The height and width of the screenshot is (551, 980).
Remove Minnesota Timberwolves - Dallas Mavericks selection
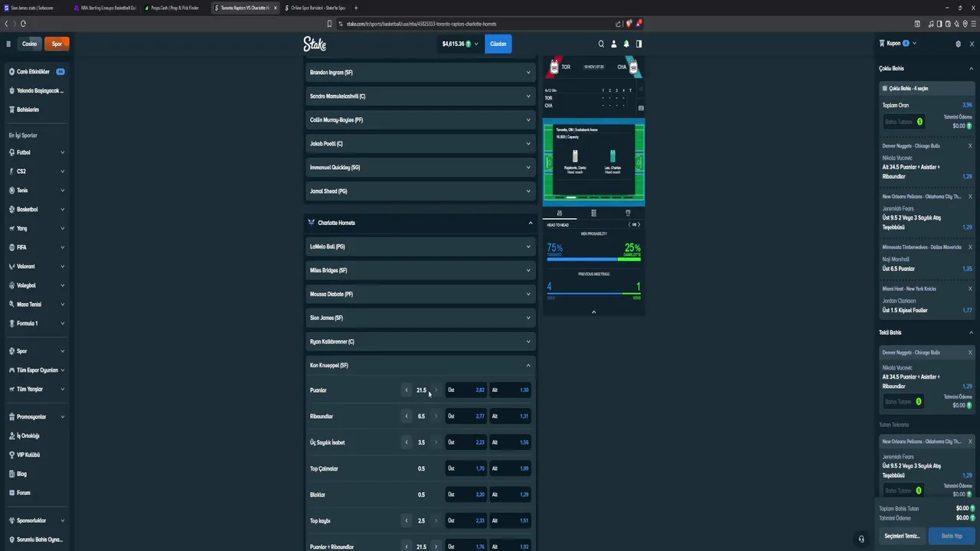pyautogui.click(x=970, y=247)
